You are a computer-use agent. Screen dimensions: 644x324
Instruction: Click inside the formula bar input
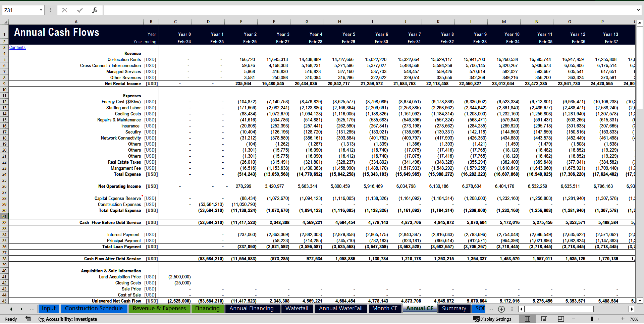point(369,10)
